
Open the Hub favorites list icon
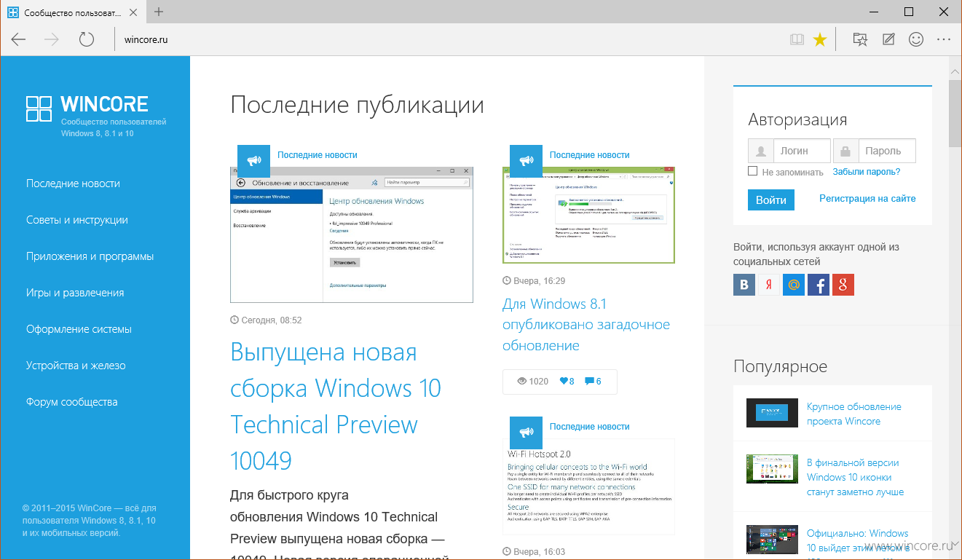tap(860, 39)
